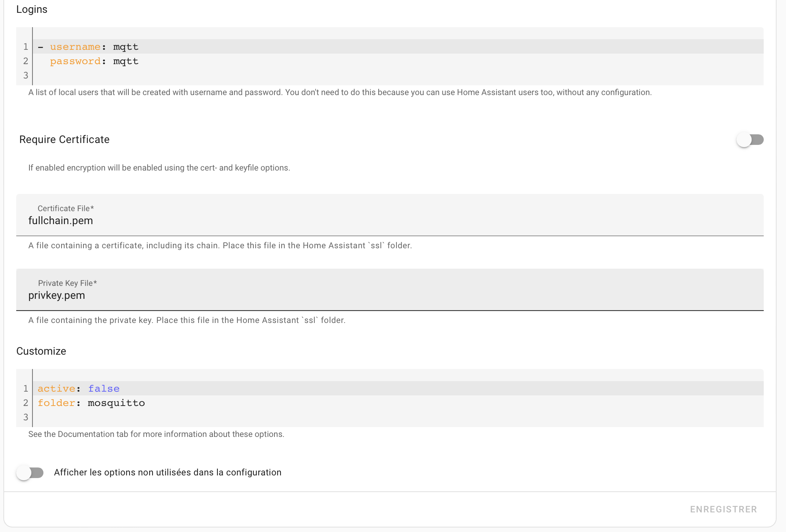Screen dimensions: 786x532
Task: Click the ENREGISTRER save button
Action: coord(723,509)
